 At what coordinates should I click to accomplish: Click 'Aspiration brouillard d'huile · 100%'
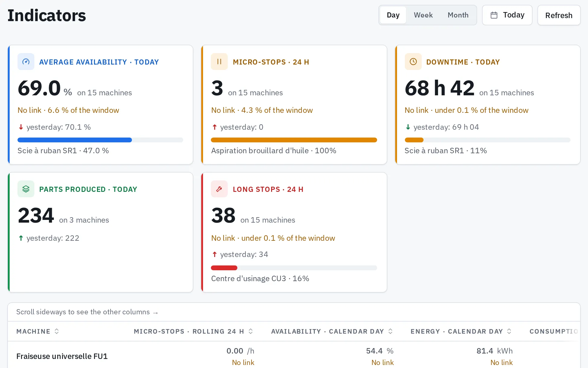(x=274, y=151)
